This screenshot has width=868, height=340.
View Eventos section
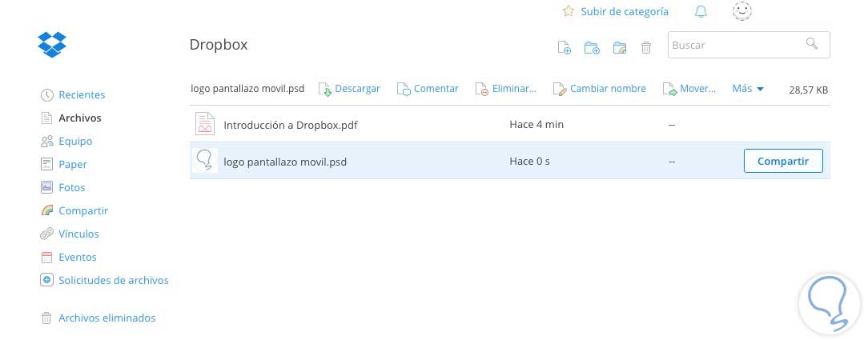[78, 257]
